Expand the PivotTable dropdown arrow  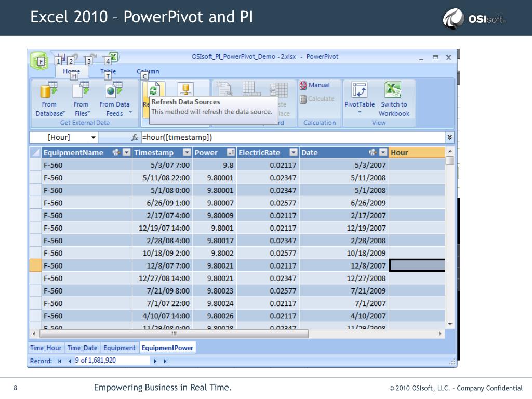pos(360,112)
